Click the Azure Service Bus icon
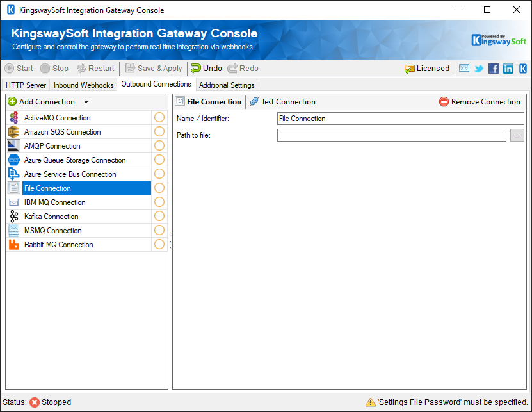 (x=13, y=174)
